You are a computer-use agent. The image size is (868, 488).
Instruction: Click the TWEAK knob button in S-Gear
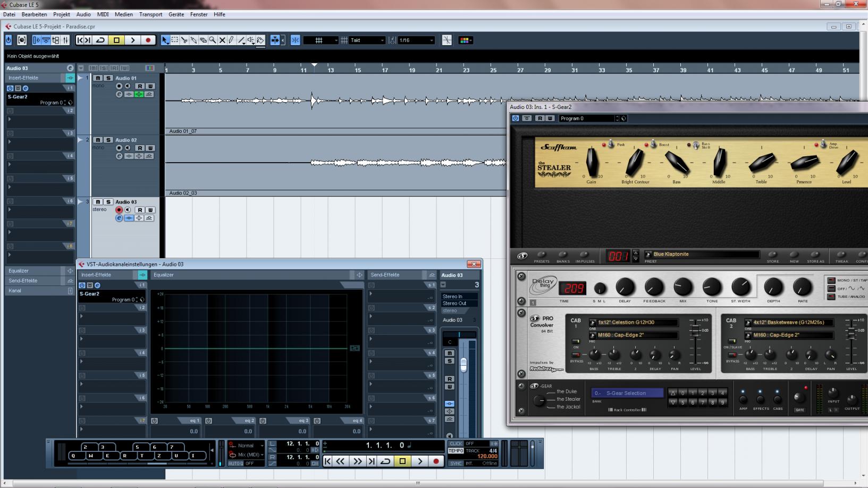click(842, 255)
